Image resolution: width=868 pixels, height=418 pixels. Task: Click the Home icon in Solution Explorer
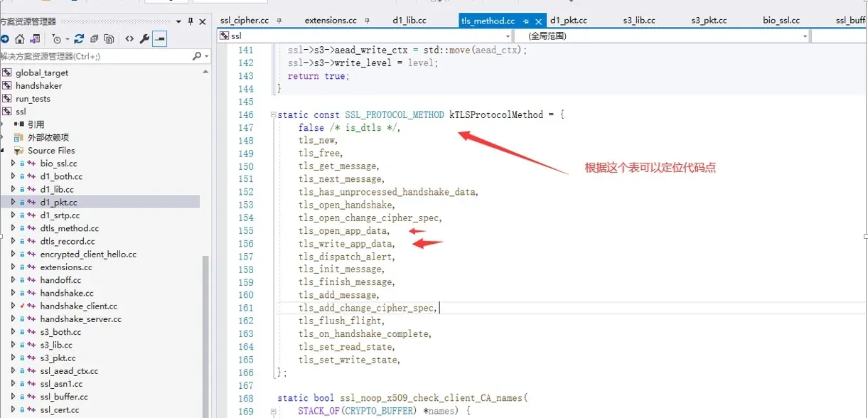pyautogui.click(x=20, y=38)
